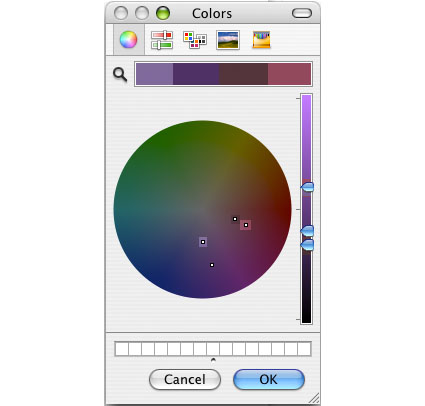
Task: Select the Color Wheel picker mode
Action: click(129, 40)
